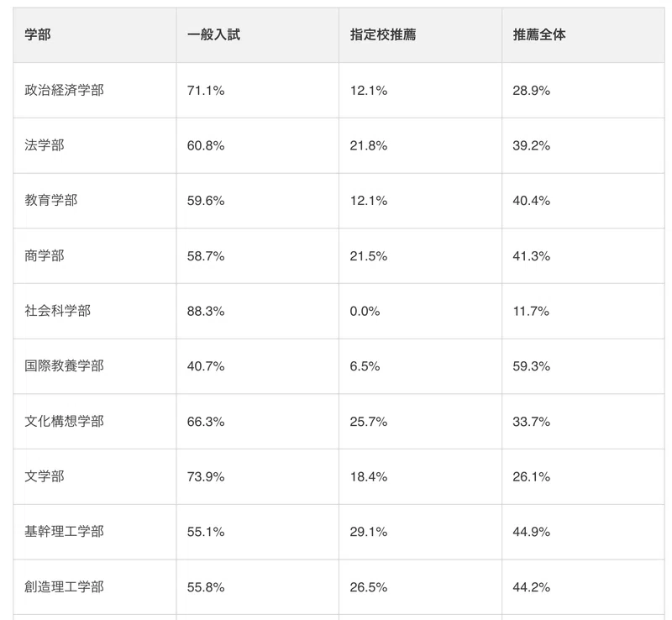Click the 教育学部 cell
Viewport: 672px width, 620px height.
(51, 200)
